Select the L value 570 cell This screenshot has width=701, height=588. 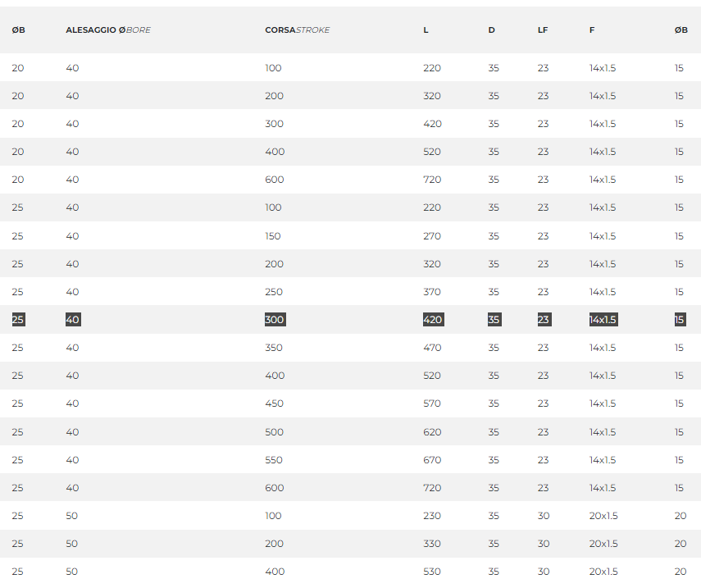(x=432, y=403)
